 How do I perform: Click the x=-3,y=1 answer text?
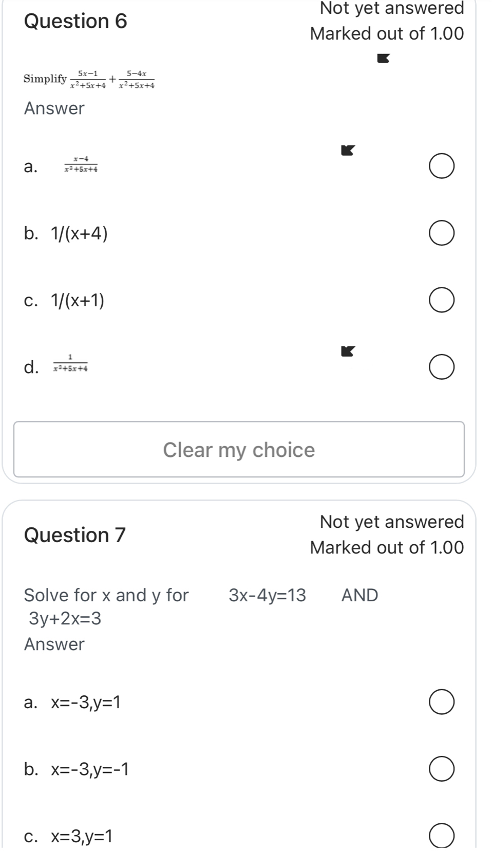[85, 703]
